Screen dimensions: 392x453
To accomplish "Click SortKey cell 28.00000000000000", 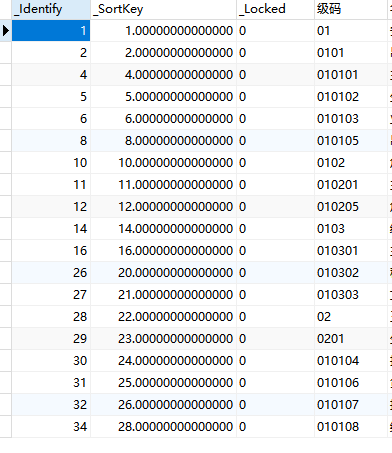I will tap(163, 427).
